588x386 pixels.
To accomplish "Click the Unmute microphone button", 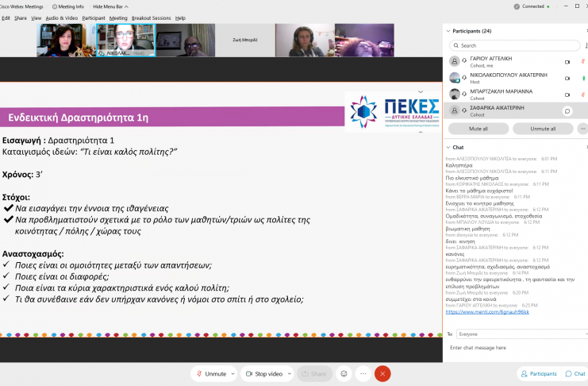I will click(211, 373).
